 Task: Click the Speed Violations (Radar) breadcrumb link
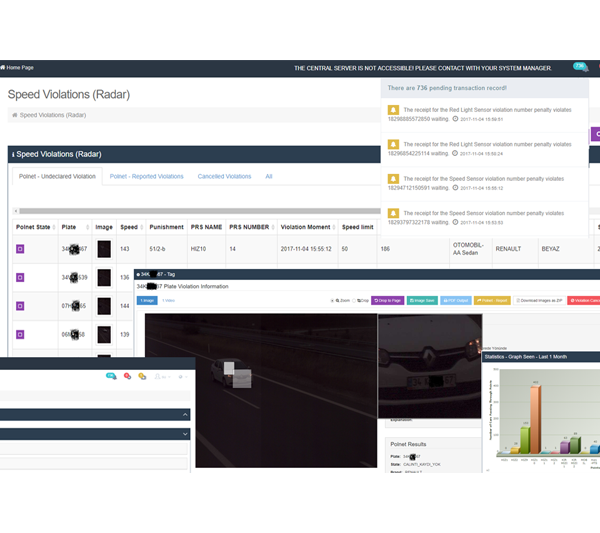53,115
